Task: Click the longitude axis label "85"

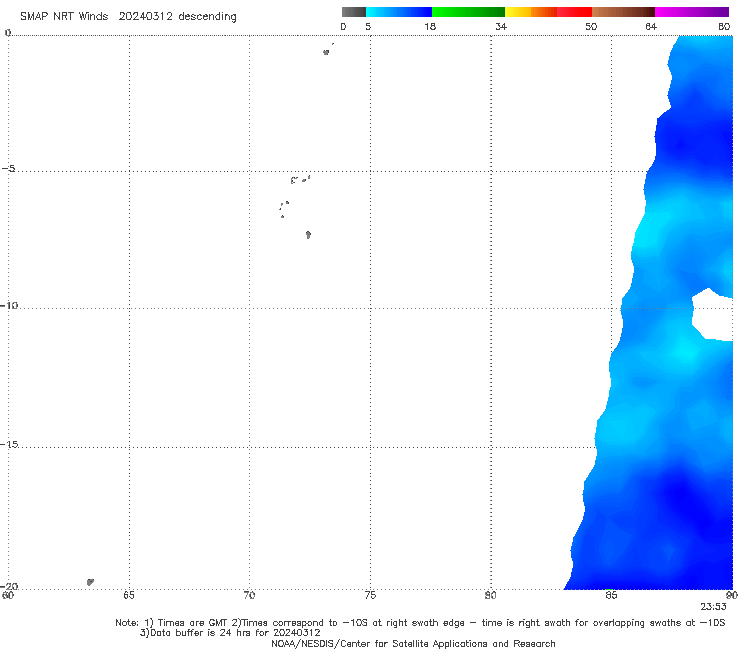Action: [611, 595]
